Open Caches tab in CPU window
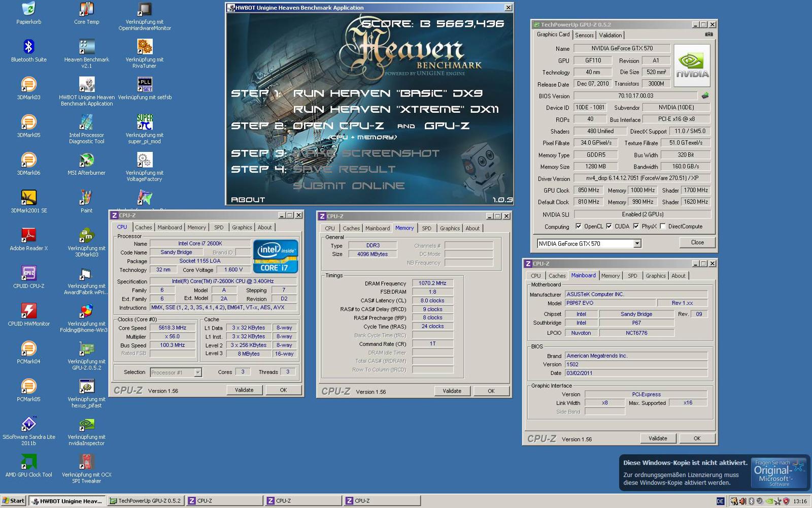 pos(143,228)
